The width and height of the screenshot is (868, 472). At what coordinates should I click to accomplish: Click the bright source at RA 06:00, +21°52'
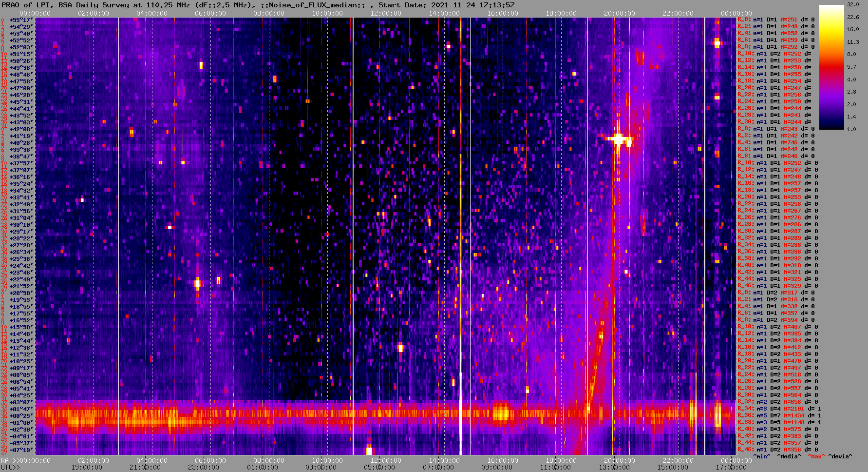click(197, 283)
